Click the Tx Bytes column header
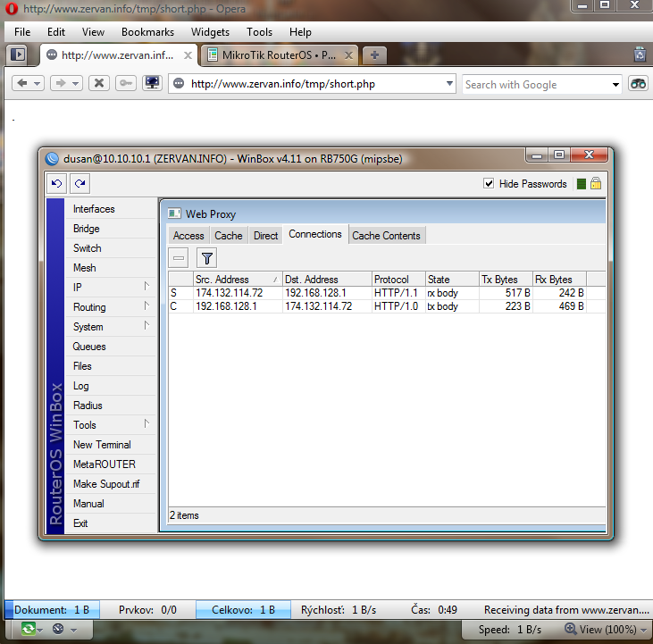This screenshot has width=653, height=644. [x=506, y=280]
